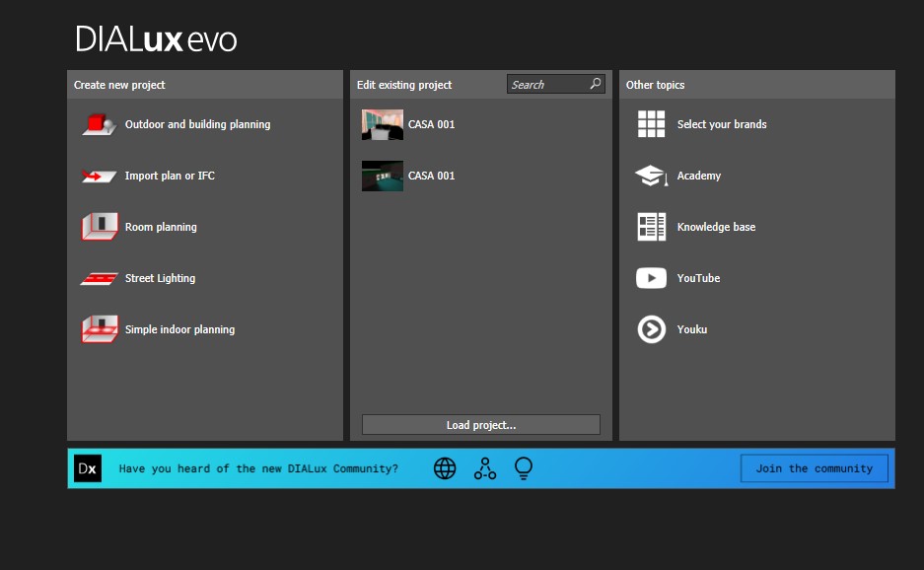Viewport: 924px width, 570px height.
Task: Open the second CASA 001 dark thumbnail
Action: (x=382, y=176)
